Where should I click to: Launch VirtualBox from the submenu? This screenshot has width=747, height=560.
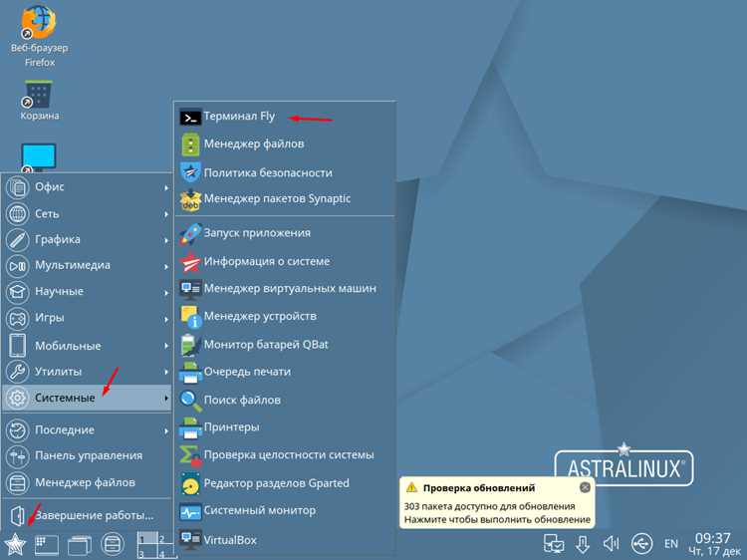pyautogui.click(x=286, y=539)
